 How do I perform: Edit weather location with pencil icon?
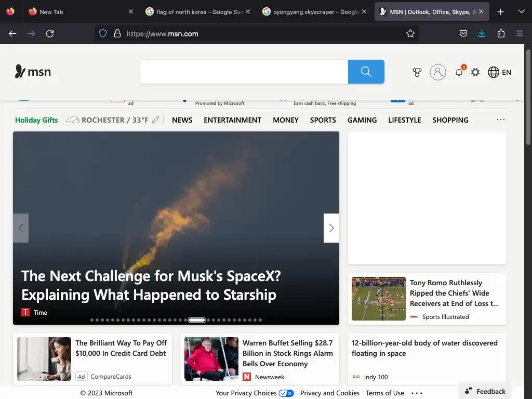[x=155, y=120]
